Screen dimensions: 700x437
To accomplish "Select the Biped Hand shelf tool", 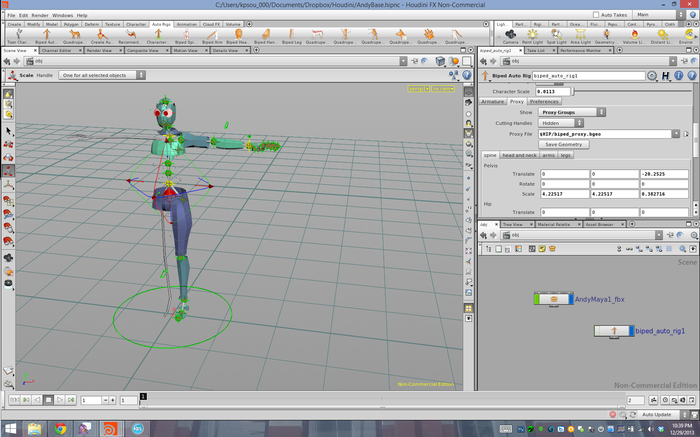I will 266,36.
